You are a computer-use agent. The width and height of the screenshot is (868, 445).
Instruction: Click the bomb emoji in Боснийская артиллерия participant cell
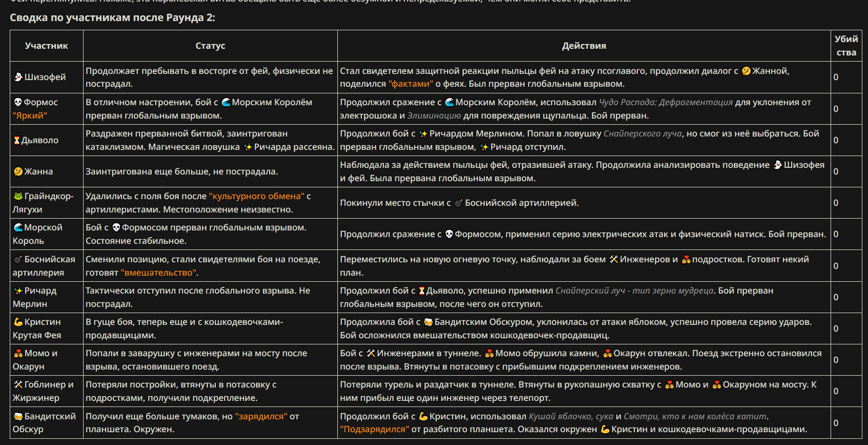(18, 259)
